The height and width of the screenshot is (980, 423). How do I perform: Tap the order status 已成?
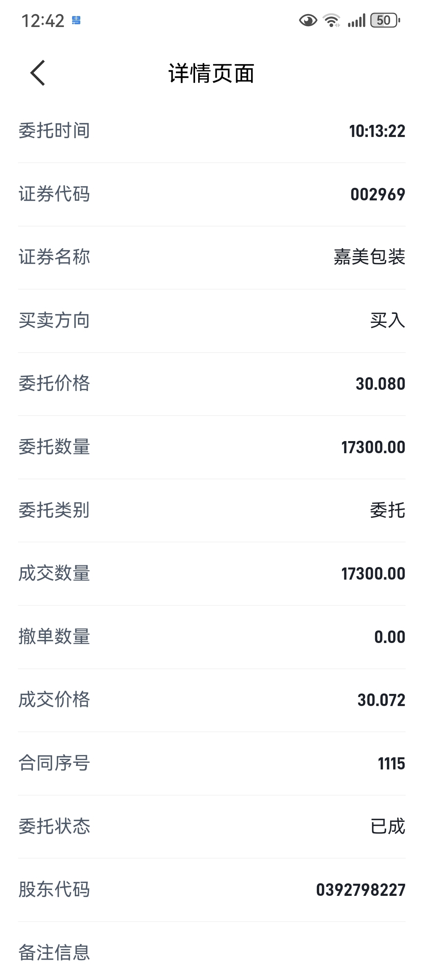pos(387,827)
